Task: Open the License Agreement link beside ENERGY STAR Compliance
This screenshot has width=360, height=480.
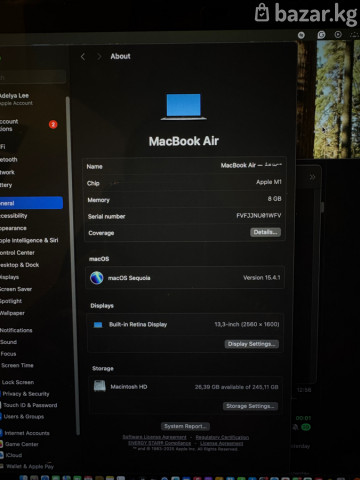Action: [222, 443]
